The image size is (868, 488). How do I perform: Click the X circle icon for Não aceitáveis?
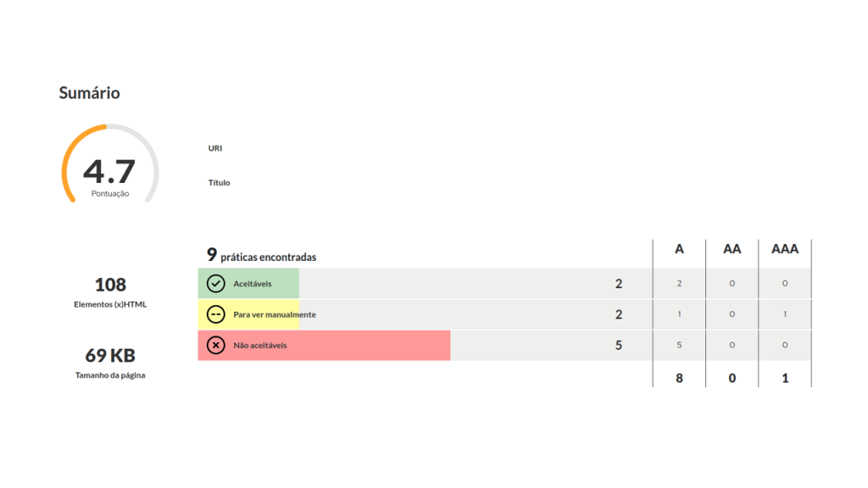[x=216, y=346]
